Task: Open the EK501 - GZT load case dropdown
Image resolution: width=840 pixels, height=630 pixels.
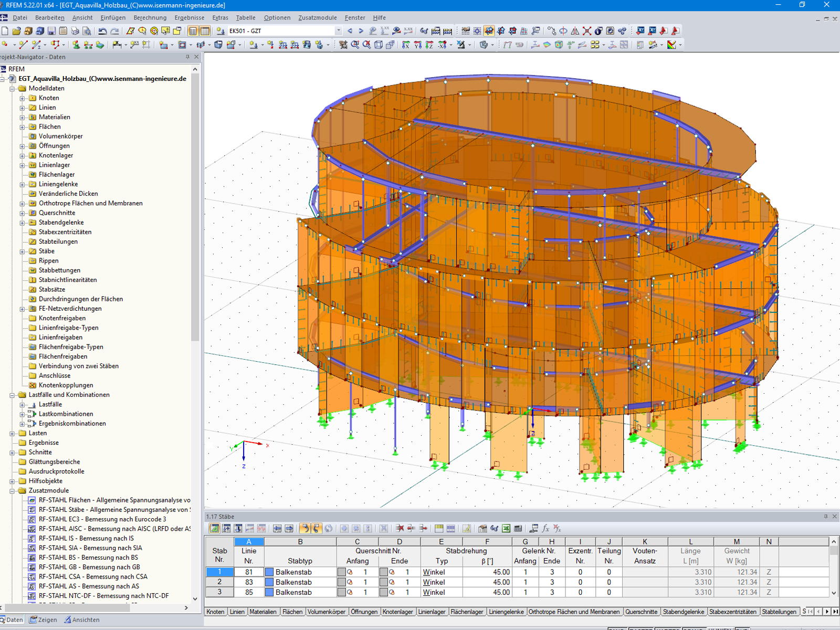Action: point(339,30)
